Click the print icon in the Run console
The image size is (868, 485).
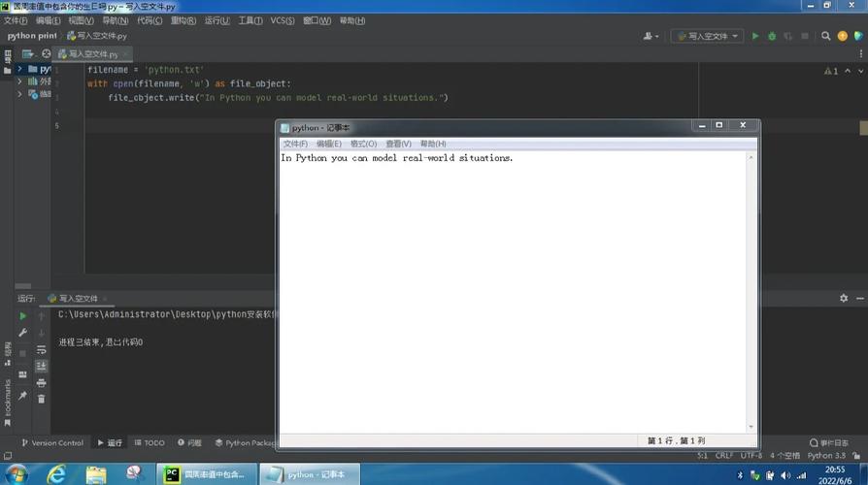pyautogui.click(x=42, y=383)
